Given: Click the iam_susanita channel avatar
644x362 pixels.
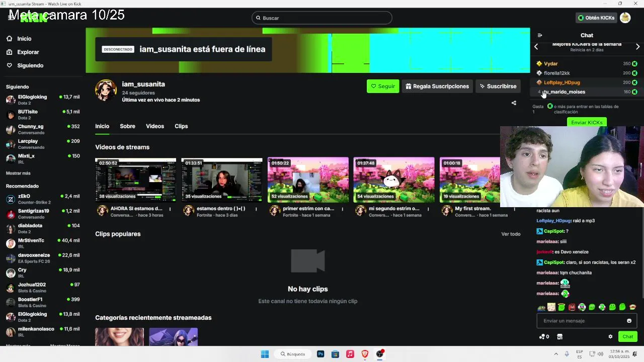Looking at the screenshot, I should click(106, 90).
